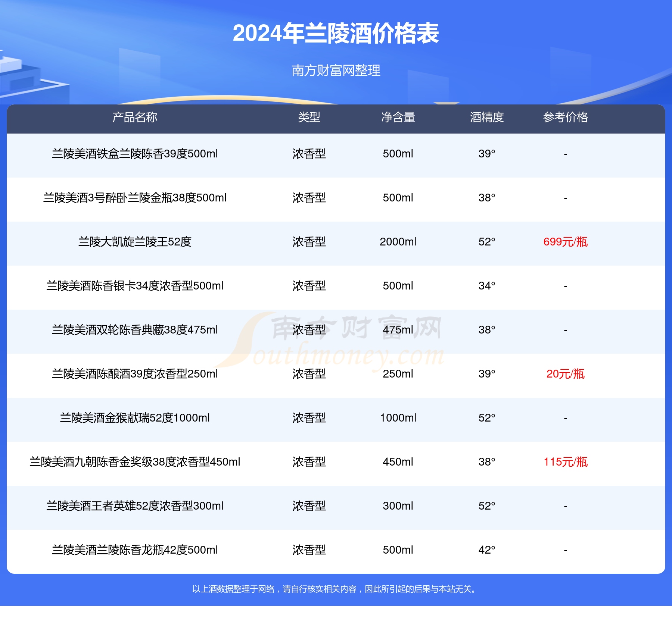
Task: Click the 2000ml volume cell
Action: pyautogui.click(x=398, y=242)
